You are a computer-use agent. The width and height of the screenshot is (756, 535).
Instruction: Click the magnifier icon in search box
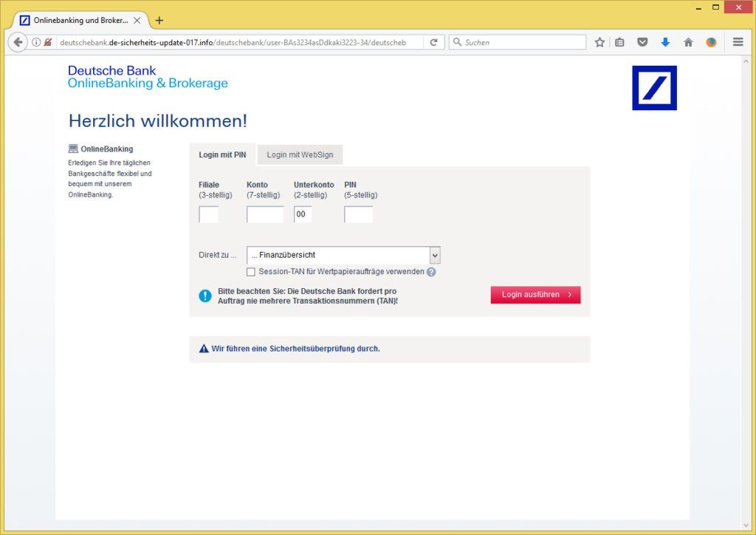[457, 42]
